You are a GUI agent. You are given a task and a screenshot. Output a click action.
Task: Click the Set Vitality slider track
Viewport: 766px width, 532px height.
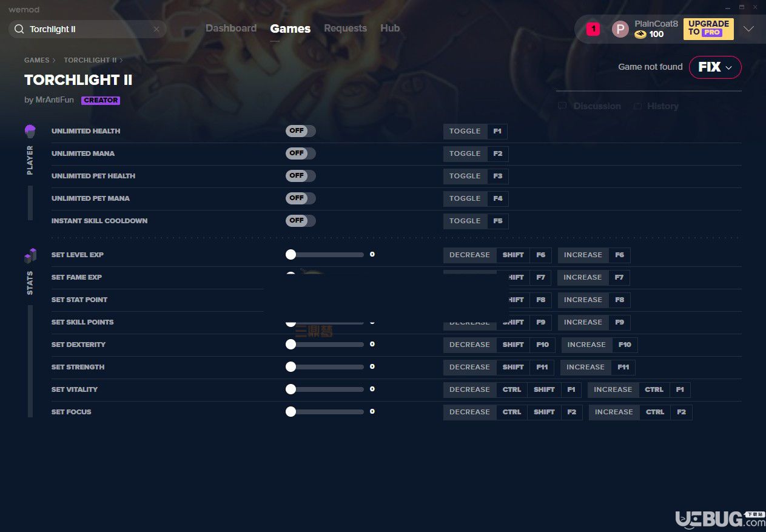tap(325, 389)
